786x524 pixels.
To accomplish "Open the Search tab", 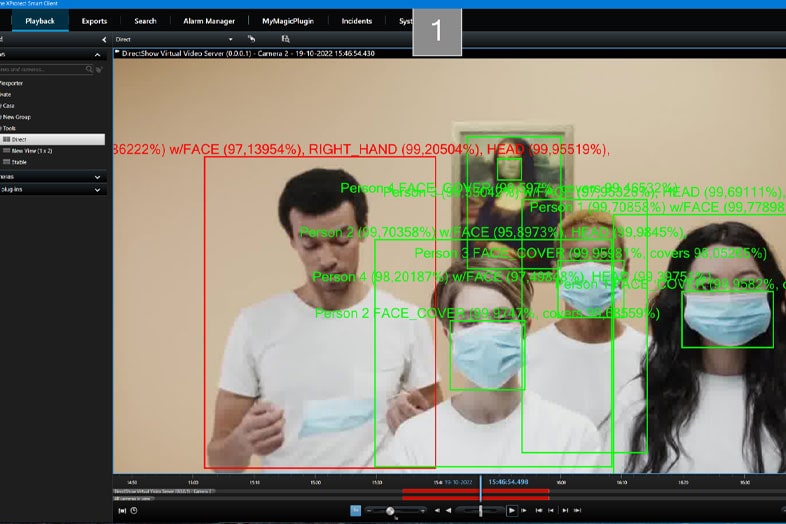I will [x=145, y=21].
